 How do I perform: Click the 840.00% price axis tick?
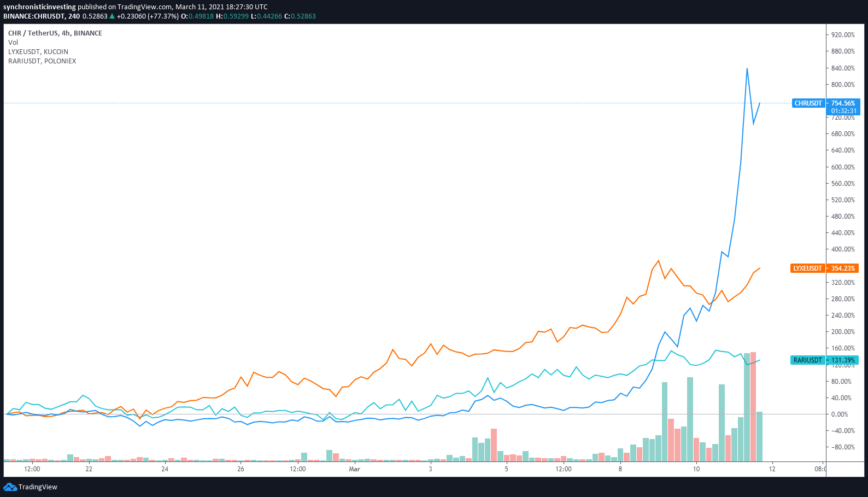pos(843,68)
